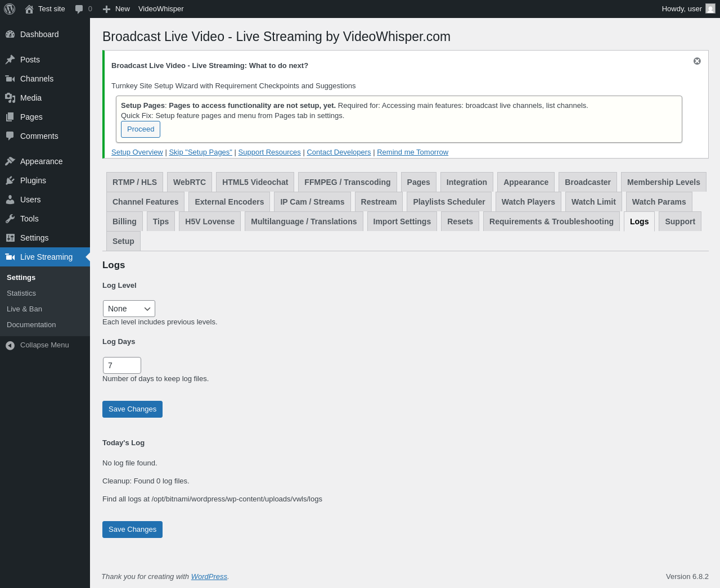Click the Dashboard gauge icon

10,34
